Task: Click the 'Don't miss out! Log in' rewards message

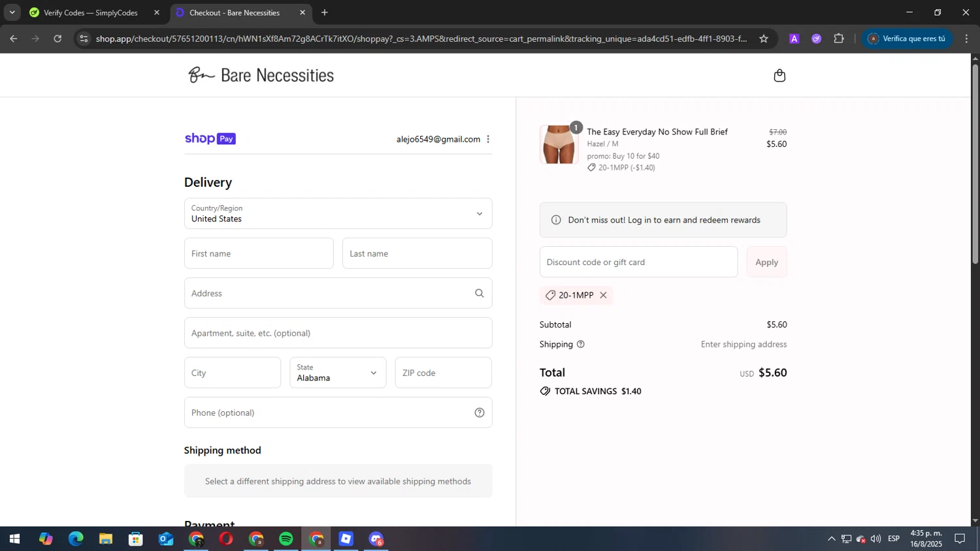Action: click(x=664, y=220)
